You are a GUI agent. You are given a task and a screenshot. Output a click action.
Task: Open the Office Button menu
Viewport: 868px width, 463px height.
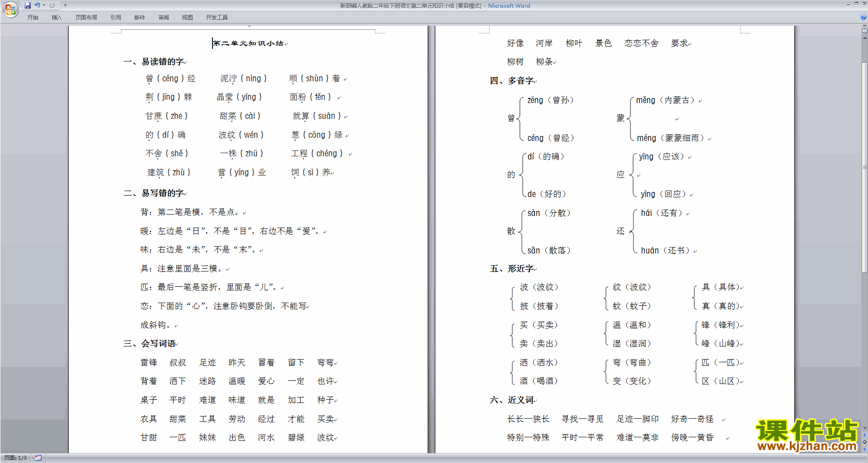[10, 9]
